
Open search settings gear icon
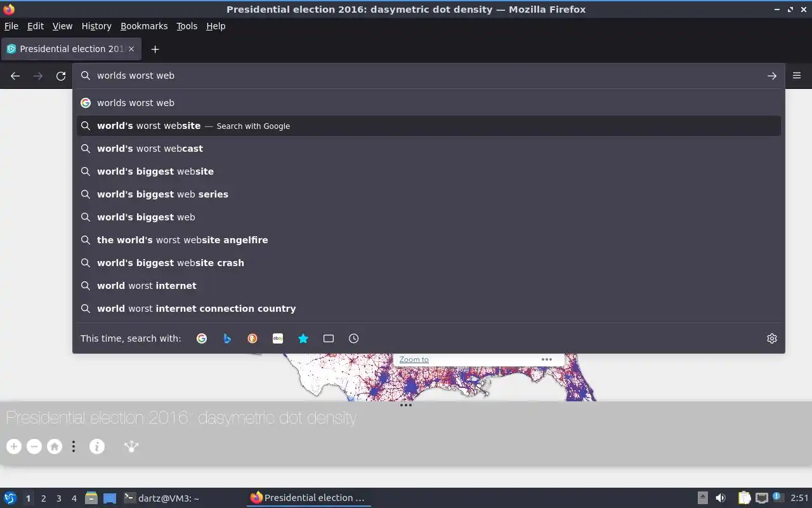click(x=772, y=338)
